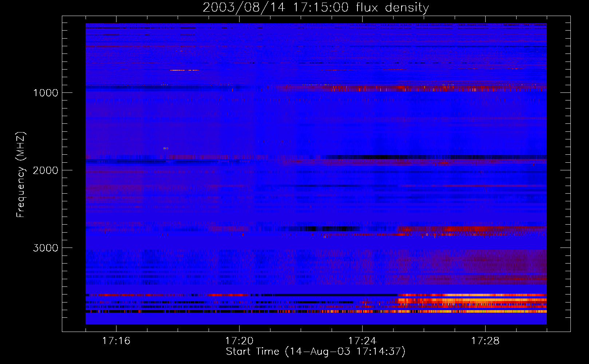This screenshot has height=364, width=589.
Task: Click the 3000 frequency tick label
Action: click(46, 248)
